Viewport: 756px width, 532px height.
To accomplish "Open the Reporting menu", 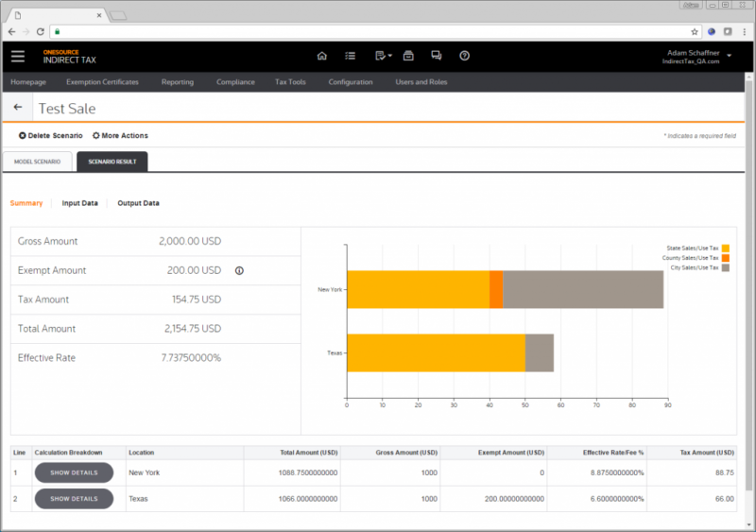I will point(177,82).
